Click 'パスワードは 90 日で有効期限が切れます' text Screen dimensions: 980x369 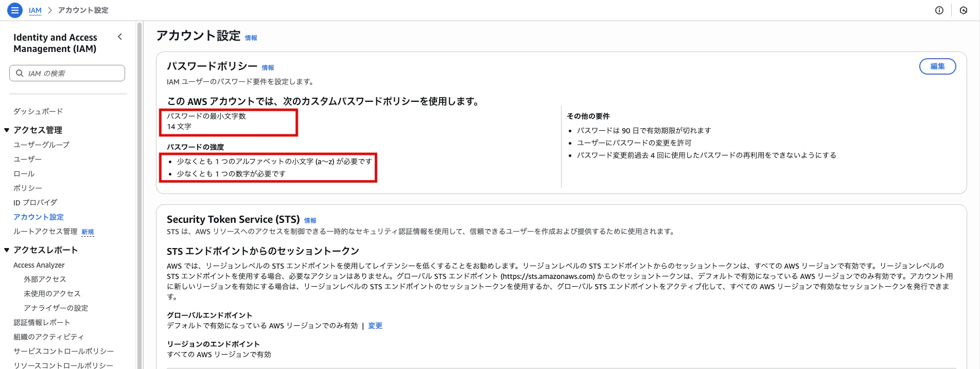pyautogui.click(x=644, y=131)
